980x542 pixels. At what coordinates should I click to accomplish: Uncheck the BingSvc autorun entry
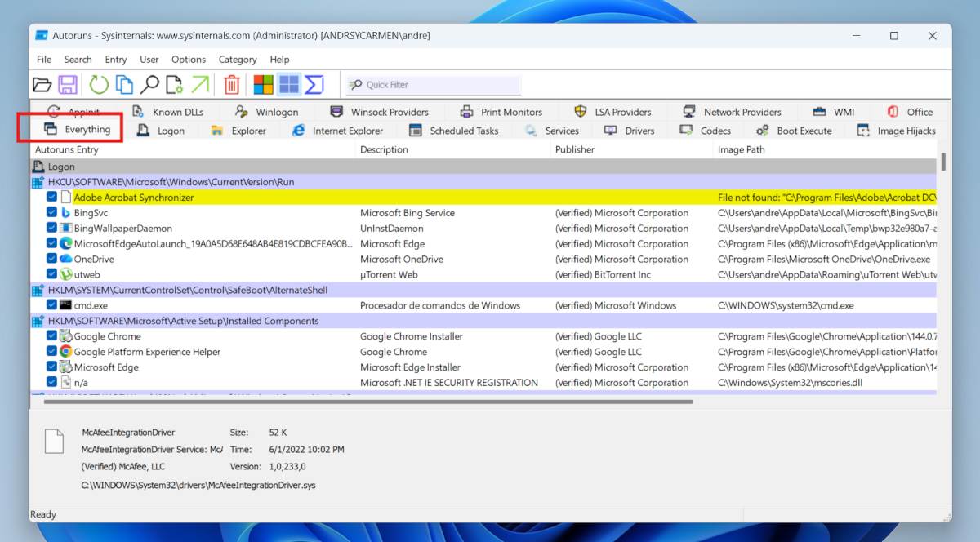pos(52,213)
